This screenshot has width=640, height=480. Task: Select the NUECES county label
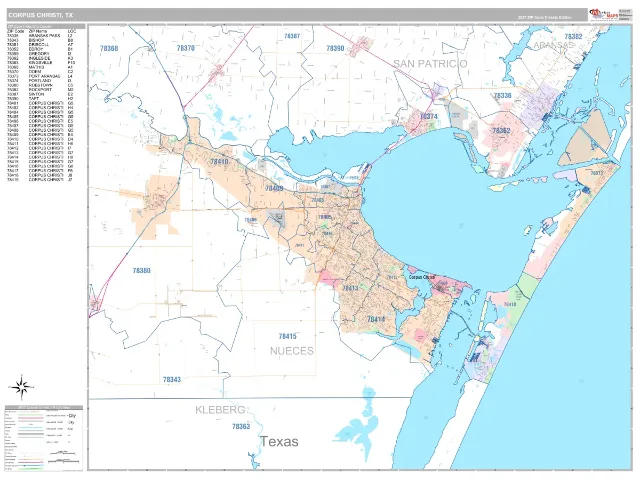(x=292, y=351)
